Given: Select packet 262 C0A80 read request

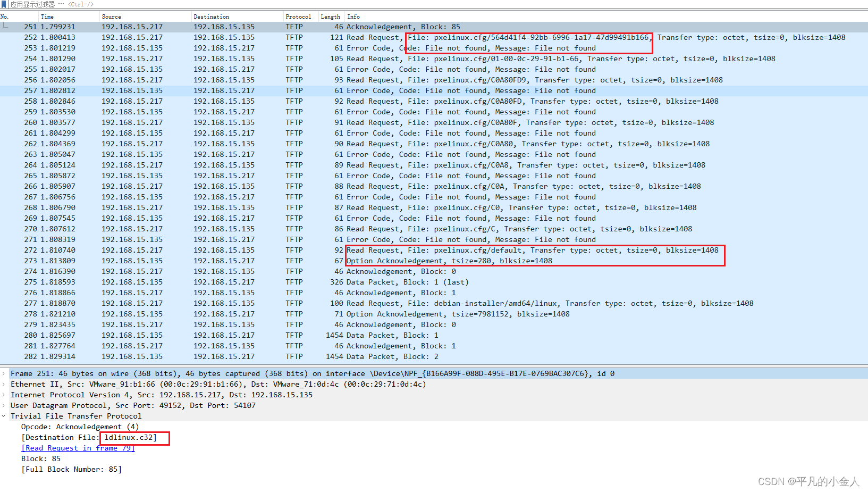Looking at the screenshot, I should (x=434, y=144).
